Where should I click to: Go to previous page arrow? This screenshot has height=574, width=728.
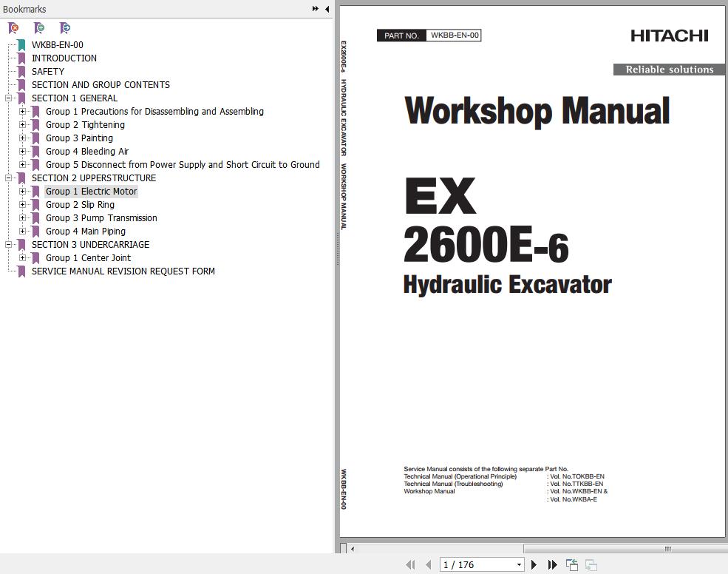click(x=428, y=564)
